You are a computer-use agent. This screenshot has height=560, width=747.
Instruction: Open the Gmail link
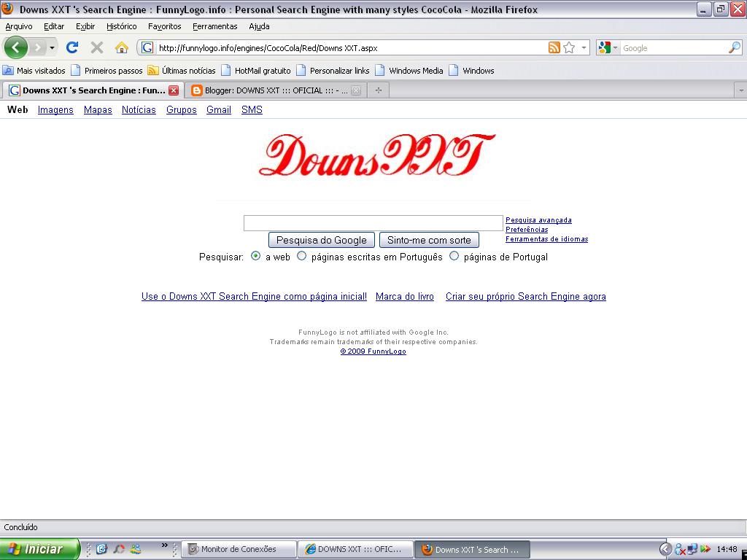(219, 110)
